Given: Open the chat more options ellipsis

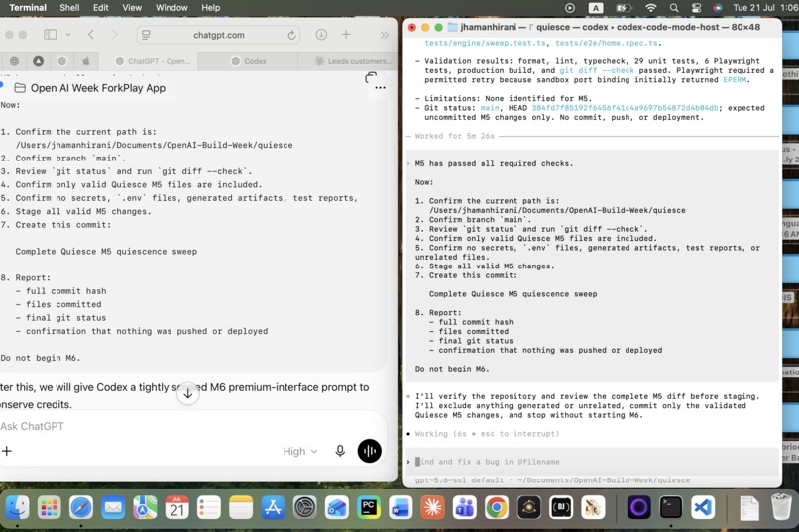Looking at the screenshot, I should click(x=380, y=88).
